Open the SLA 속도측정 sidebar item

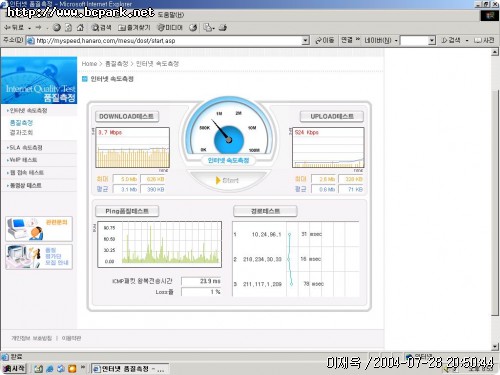click(x=25, y=147)
